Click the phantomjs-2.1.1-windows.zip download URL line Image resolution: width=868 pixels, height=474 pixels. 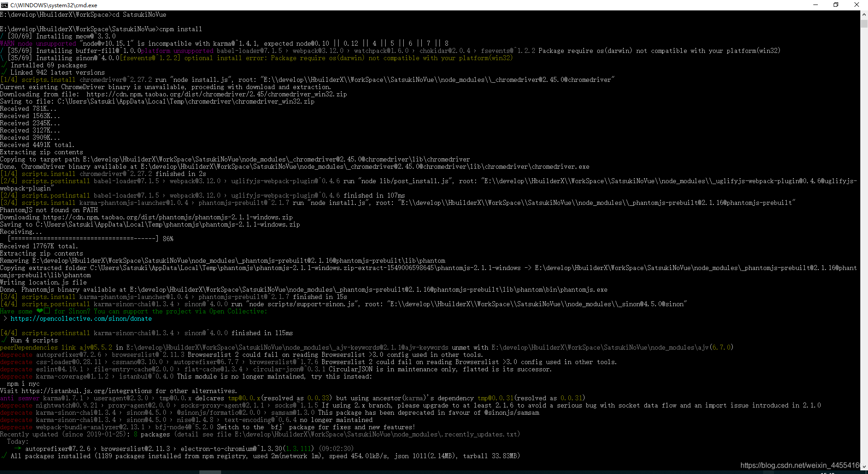click(x=146, y=217)
